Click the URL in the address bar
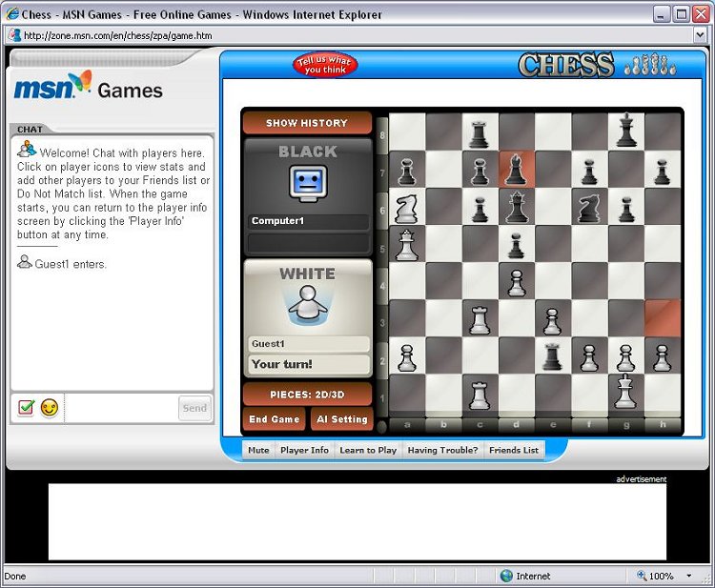Screen dimensions: 715x588 coord(117,35)
